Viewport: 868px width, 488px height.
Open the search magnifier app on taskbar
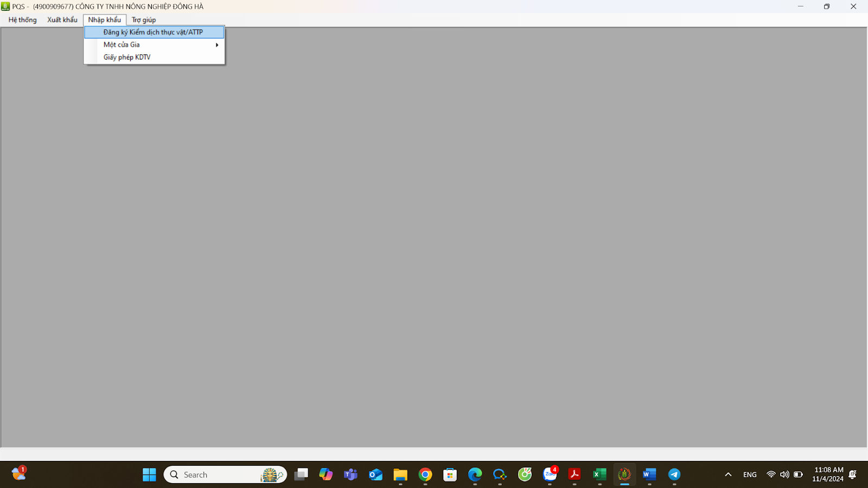[x=500, y=474]
